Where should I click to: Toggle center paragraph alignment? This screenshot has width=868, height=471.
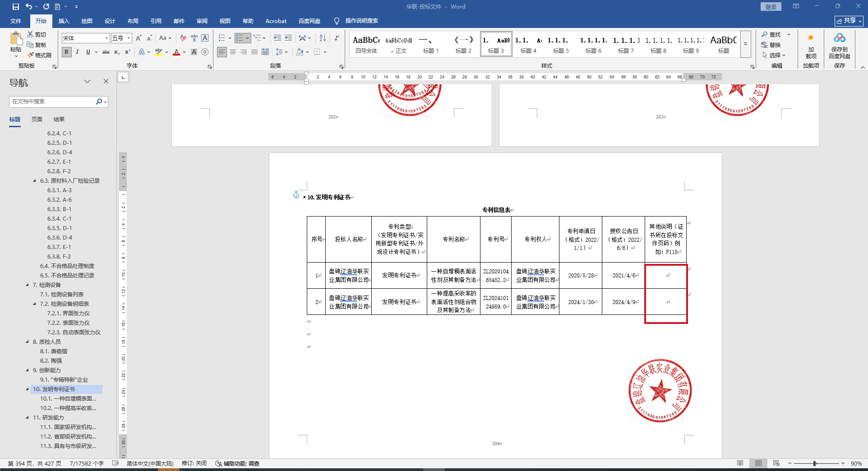coord(233,52)
